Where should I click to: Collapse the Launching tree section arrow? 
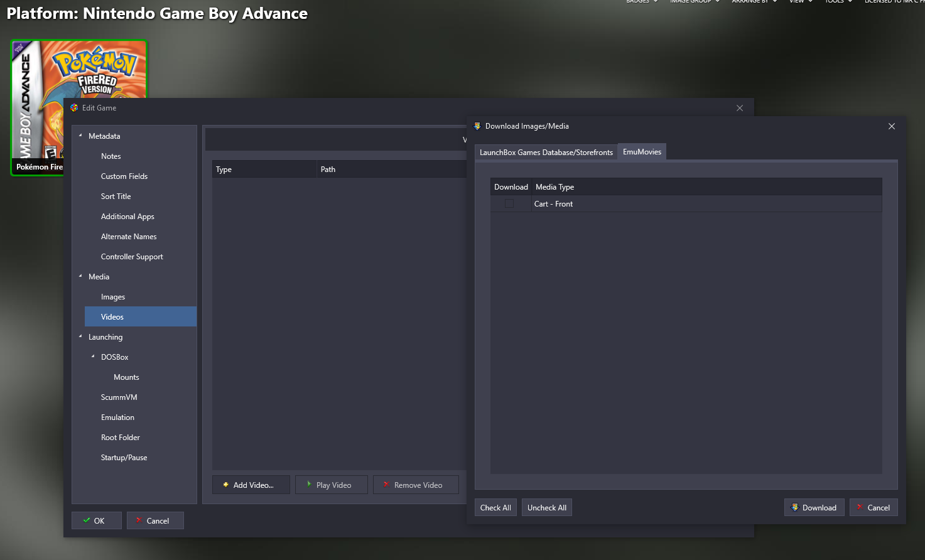click(x=80, y=337)
